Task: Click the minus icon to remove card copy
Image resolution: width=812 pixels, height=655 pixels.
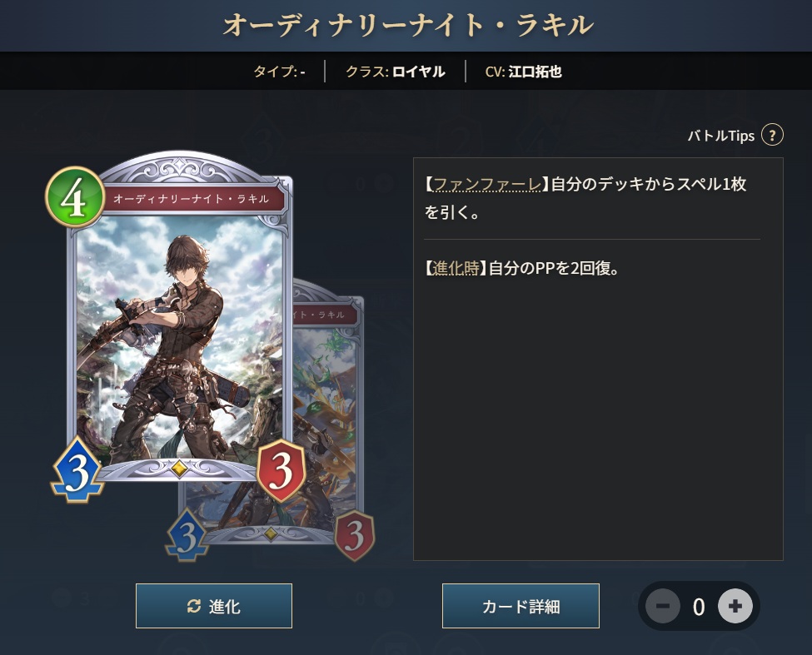Action: pos(663,606)
